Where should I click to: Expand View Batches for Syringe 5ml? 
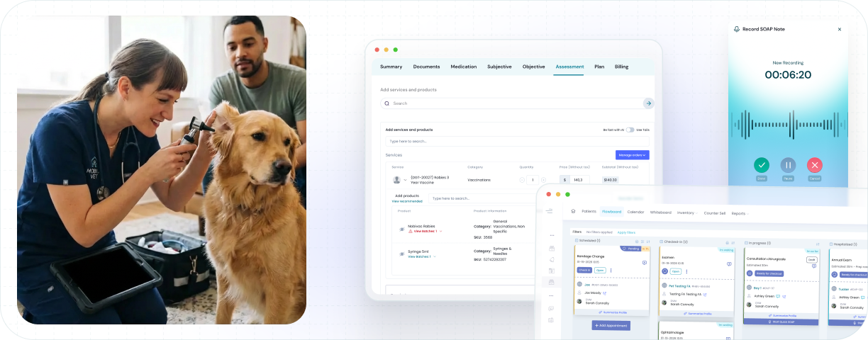[x=423, y=256]
